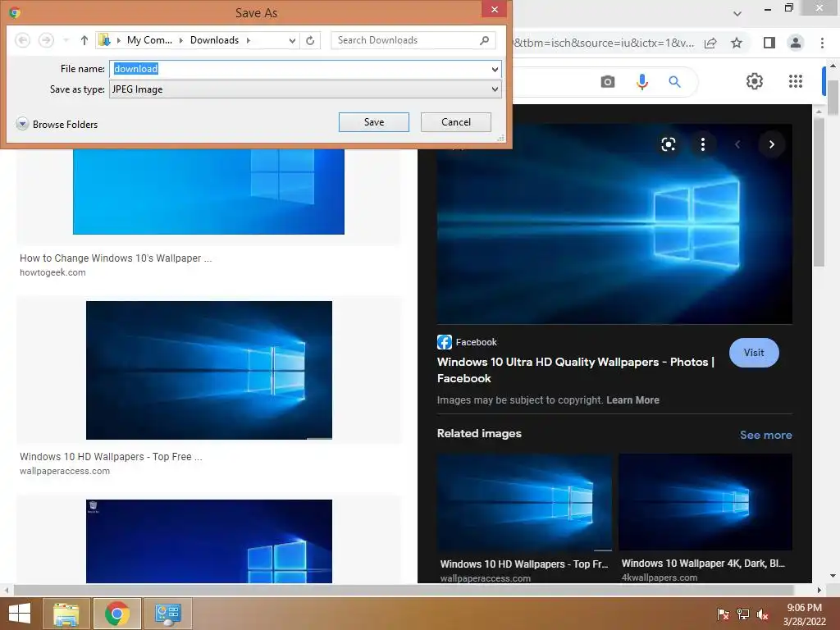Open Control Panel taskbar icon
This screenshot has width=840, height=630.
point(167,614)
